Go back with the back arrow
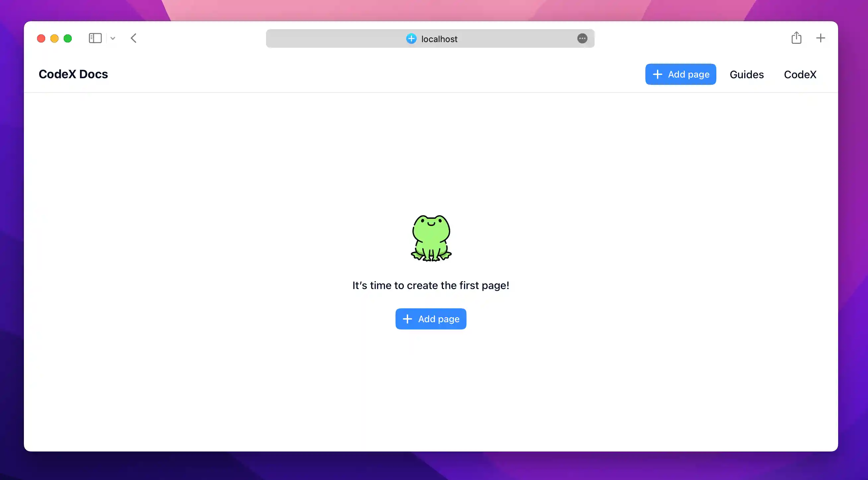Screen dimensions: 868x480 (x=134, y=38)
